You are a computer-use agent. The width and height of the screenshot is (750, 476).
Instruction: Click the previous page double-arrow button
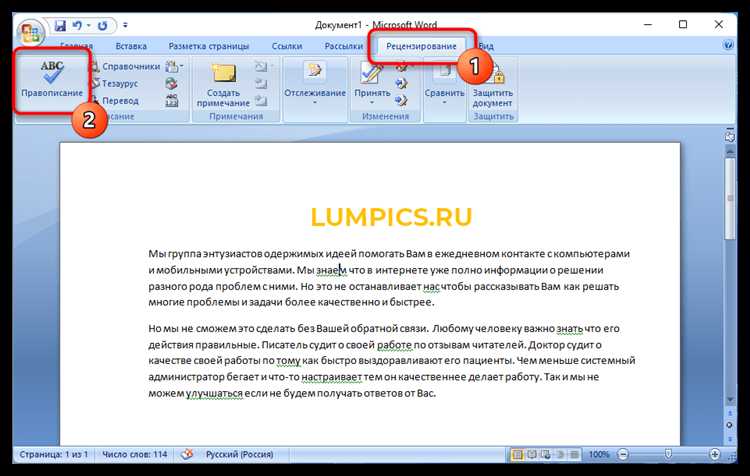[729, 413]
